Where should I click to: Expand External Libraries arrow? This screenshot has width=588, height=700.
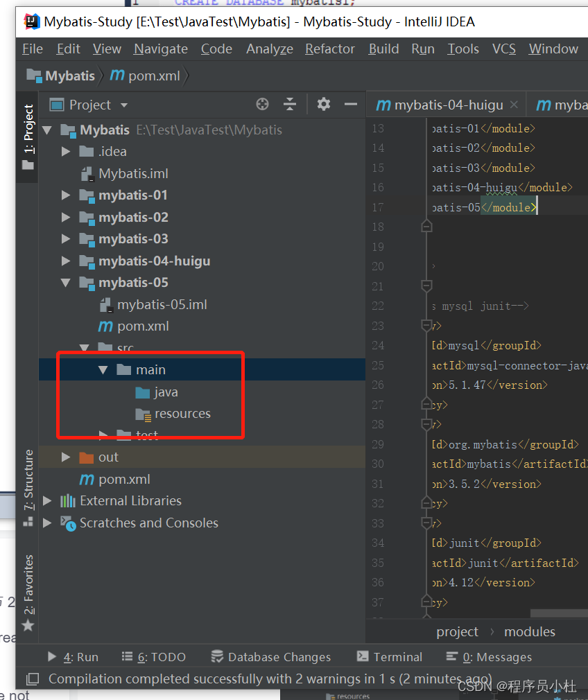47,501
